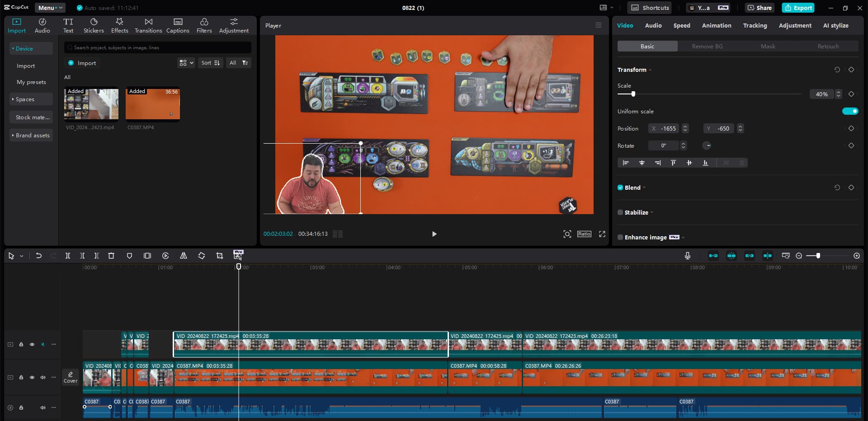Click the marker shield icon in timeline toolbar

[x=129, y=256]
